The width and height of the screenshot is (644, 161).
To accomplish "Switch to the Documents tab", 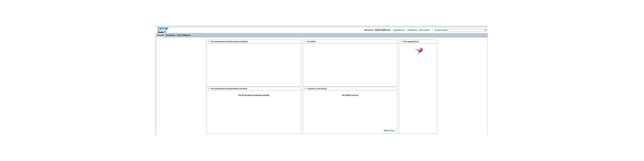I will click(x=170, y=35).
